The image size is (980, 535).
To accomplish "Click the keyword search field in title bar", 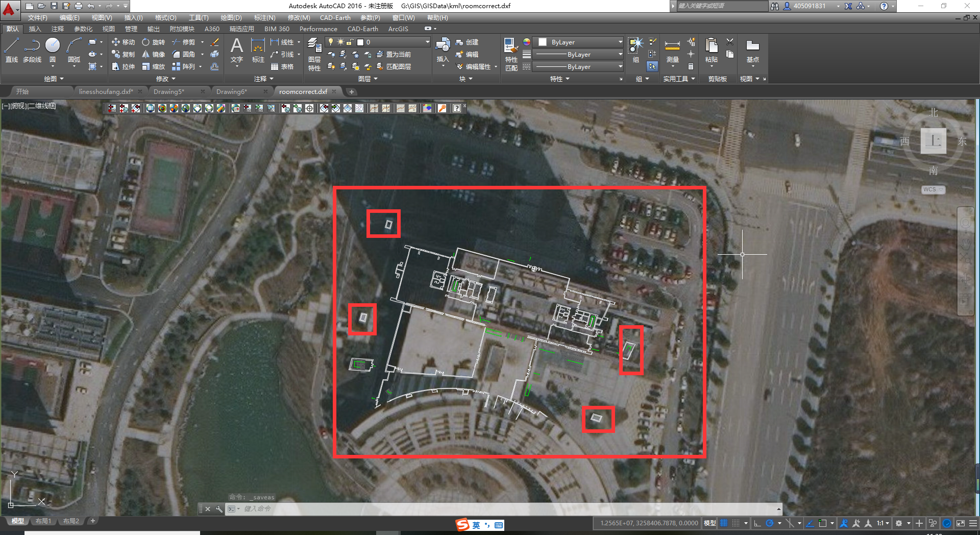I will click(x=722, y=6).
